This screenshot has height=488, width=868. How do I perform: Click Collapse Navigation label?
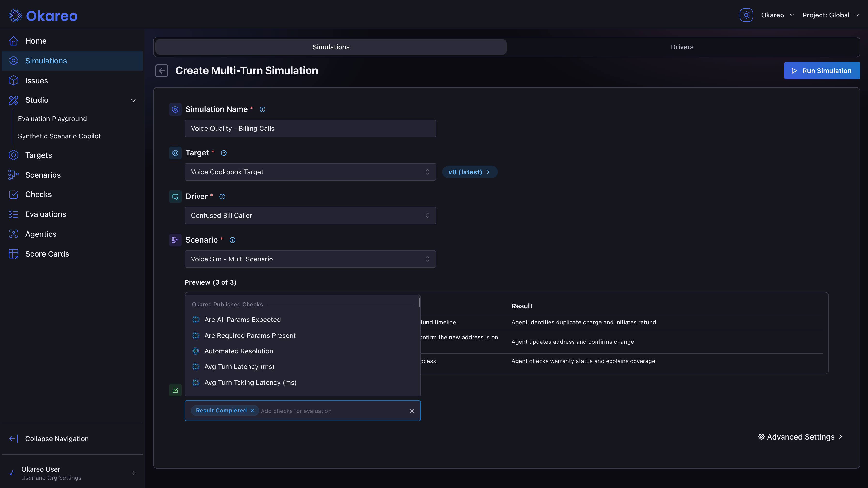(57, 438)
